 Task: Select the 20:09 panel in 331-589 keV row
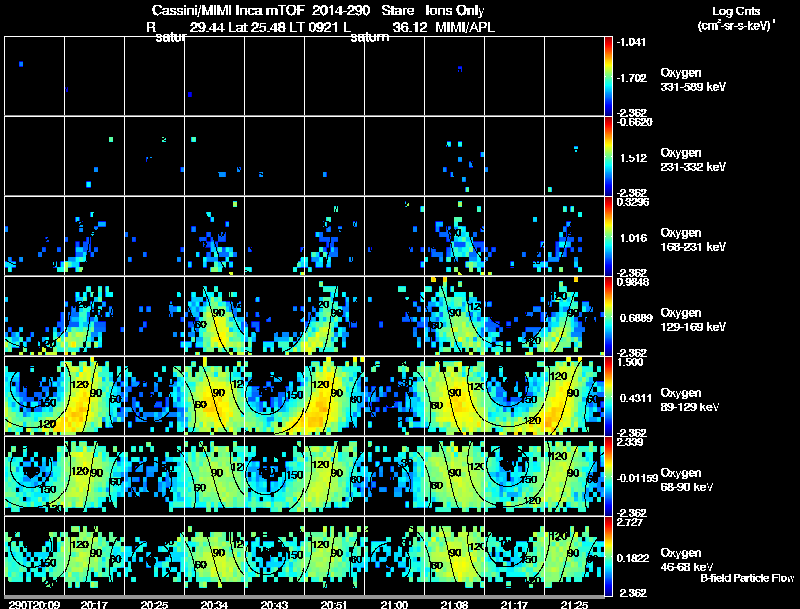34,76
